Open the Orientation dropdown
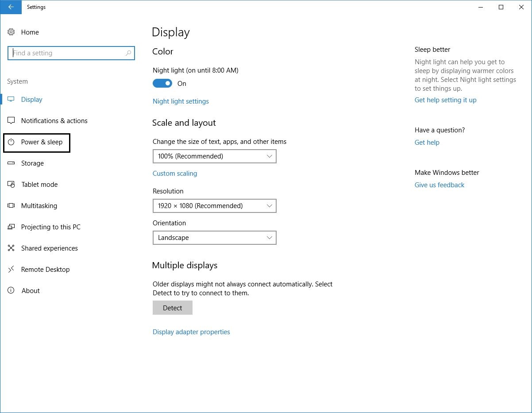 (214, 238)
